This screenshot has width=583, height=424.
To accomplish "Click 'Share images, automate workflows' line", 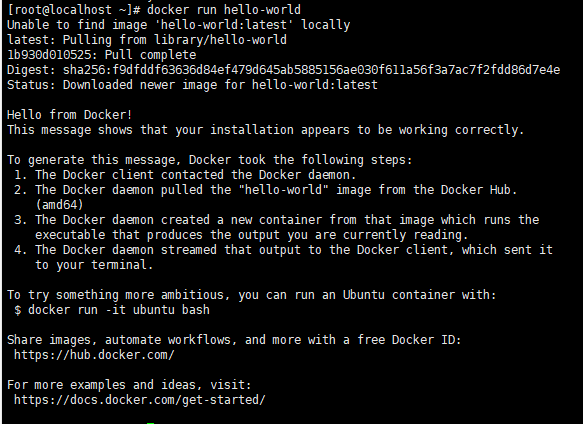I will click(234, 340).
